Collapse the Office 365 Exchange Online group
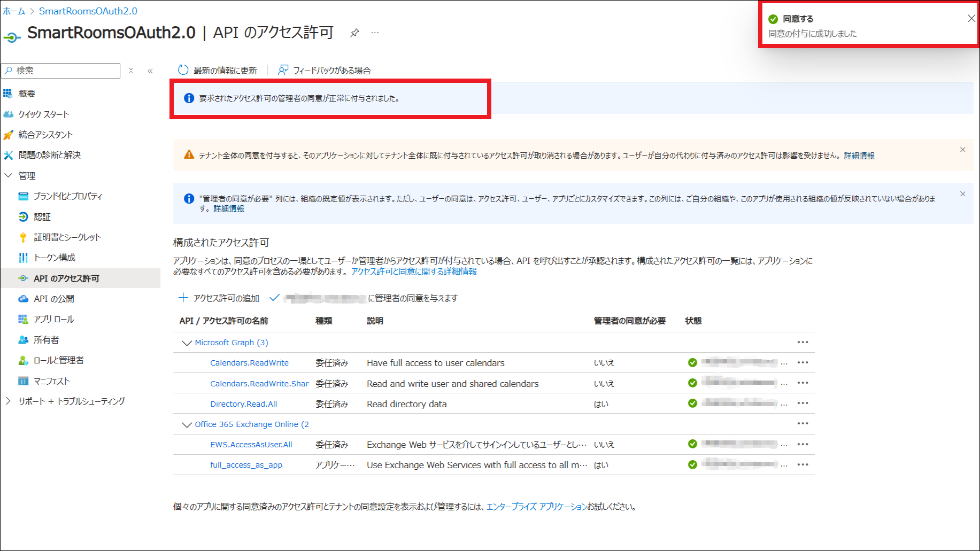 point(187,424)
